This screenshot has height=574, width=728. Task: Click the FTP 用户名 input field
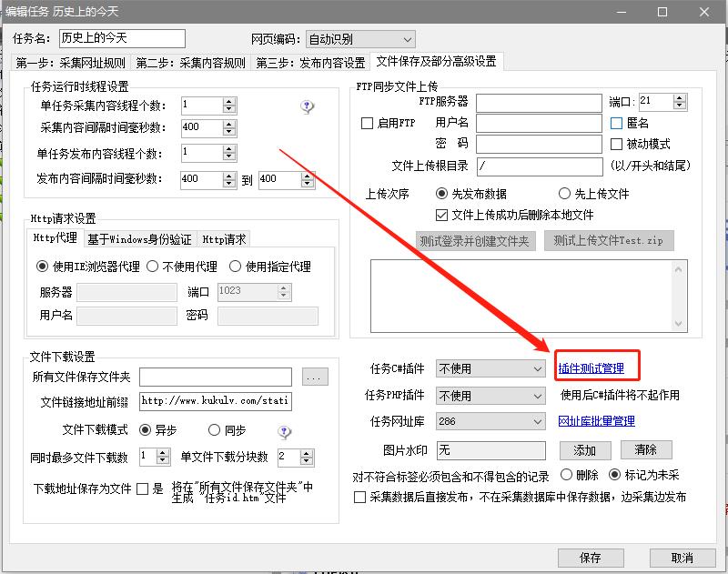click(x=539, y=124)
